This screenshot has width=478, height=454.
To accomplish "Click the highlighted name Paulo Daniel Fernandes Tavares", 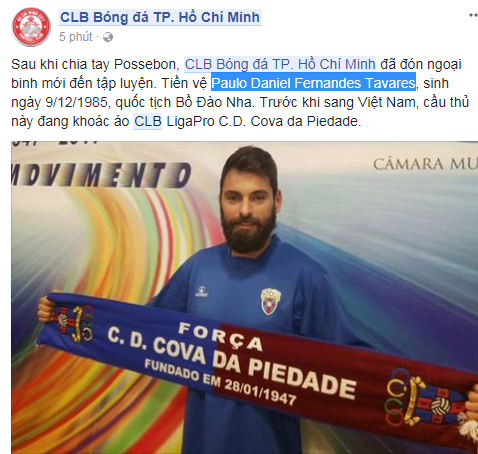I will click(313, 83).
